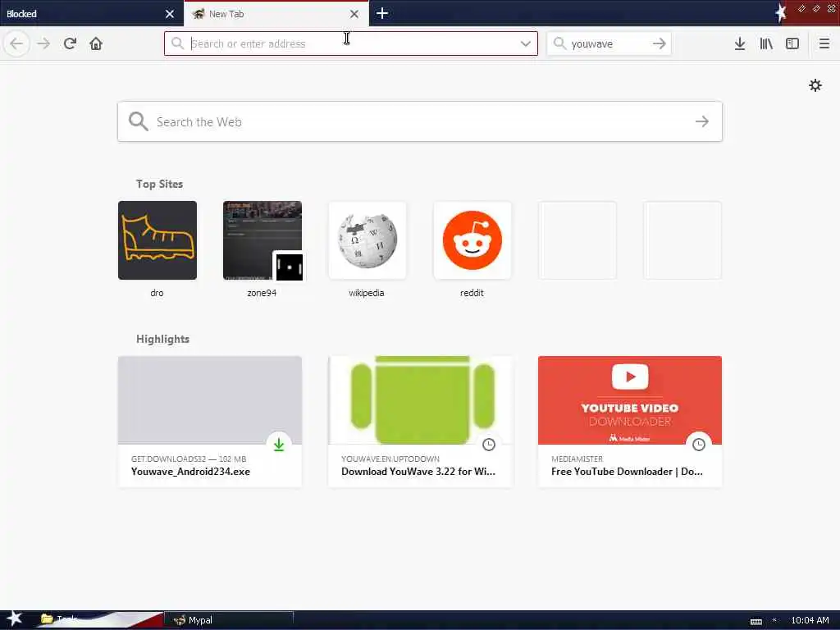The height and width of the screenshot is (630, 840).
Task: Click the 'wikipedia' tile label
Action: pyautogui.click(x=367, y=293)
